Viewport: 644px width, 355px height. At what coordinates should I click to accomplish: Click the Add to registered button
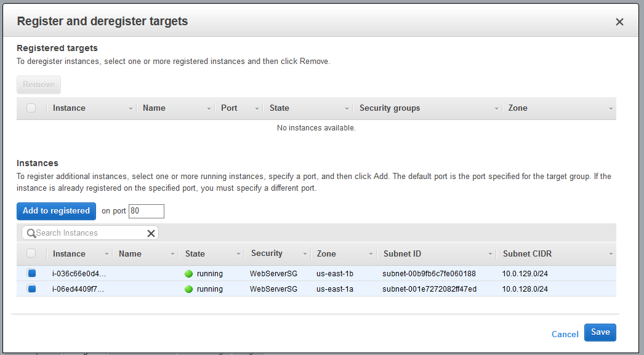tap(56, 211)
